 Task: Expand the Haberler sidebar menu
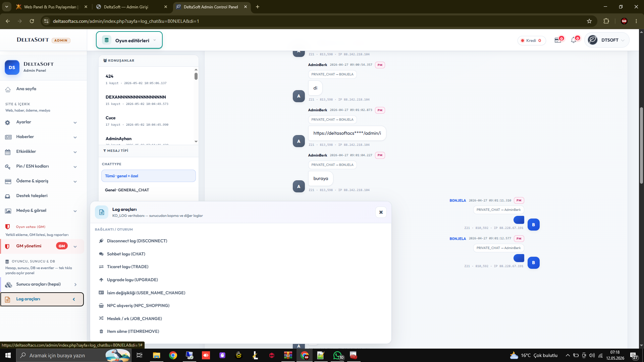pyautogui.click(x=42, y=137)
